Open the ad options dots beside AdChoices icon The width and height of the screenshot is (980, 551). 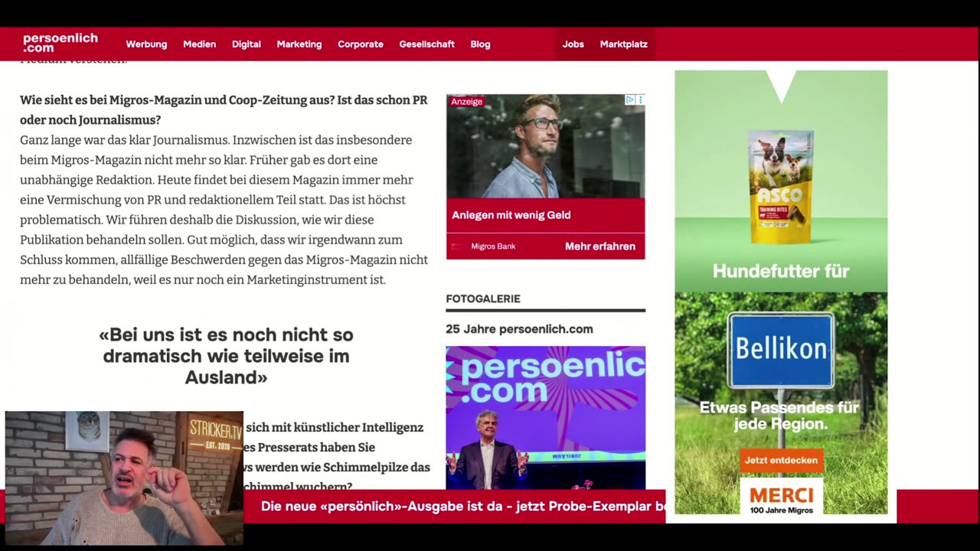coord(640,100)
